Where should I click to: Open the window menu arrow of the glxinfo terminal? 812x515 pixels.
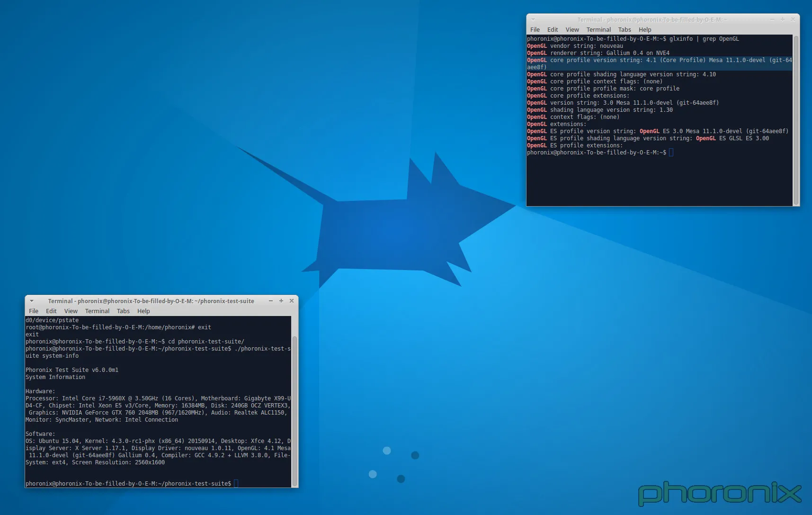pos(533,19)
